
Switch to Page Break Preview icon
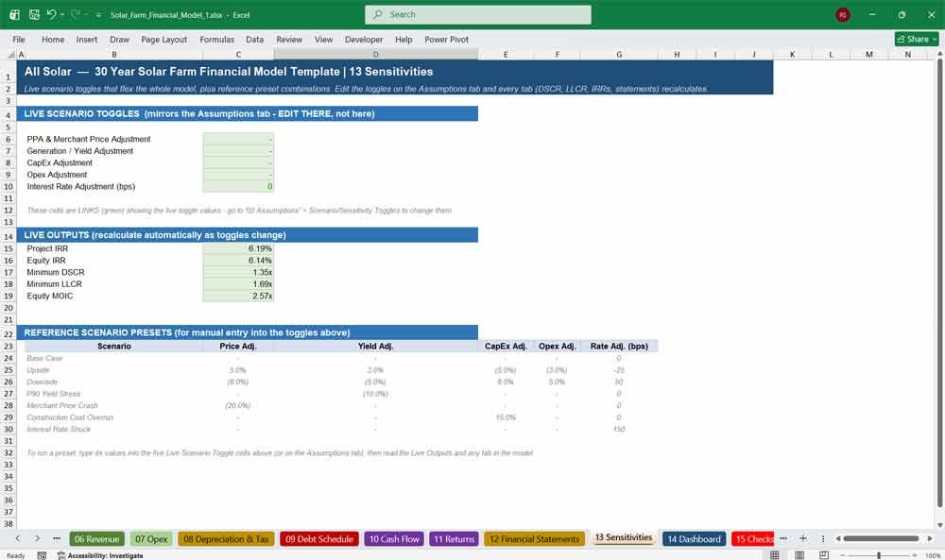[824, 555]
